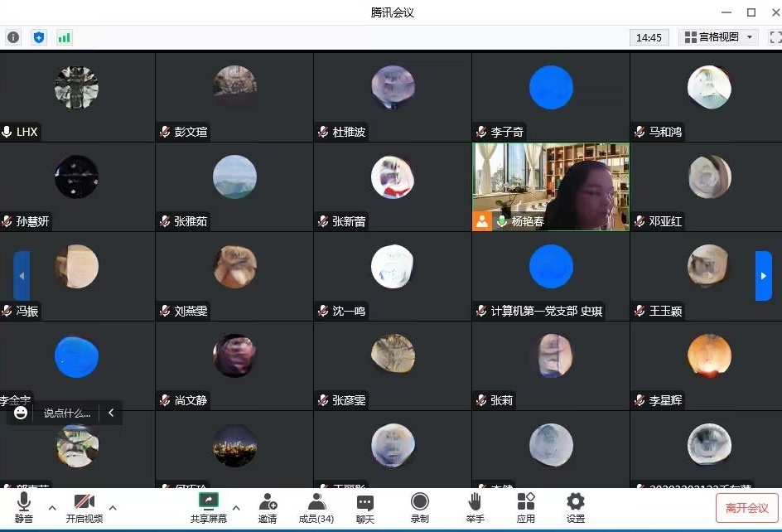The height and width of the screenshot is (532, 782).
Task: Start recording with 录制 button
Action: tap(420, 508)
